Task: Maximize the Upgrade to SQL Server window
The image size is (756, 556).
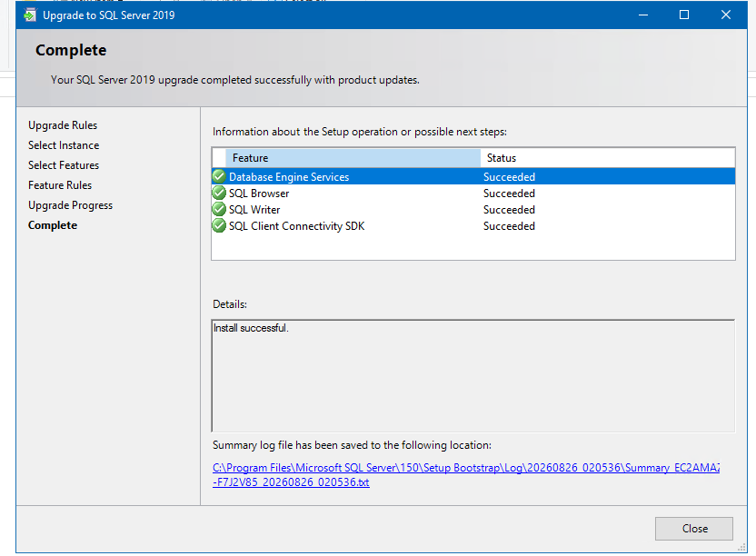Action: (x=683, y=15)
